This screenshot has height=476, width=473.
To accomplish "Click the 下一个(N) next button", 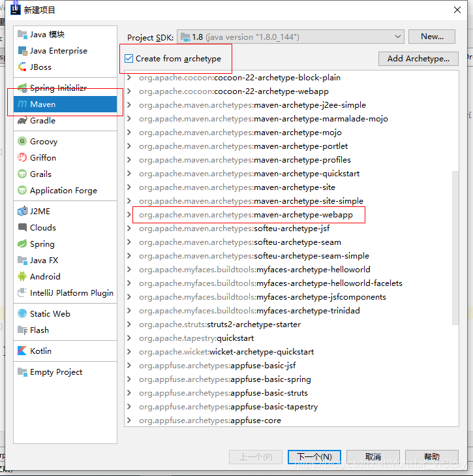I will point(314,456).
